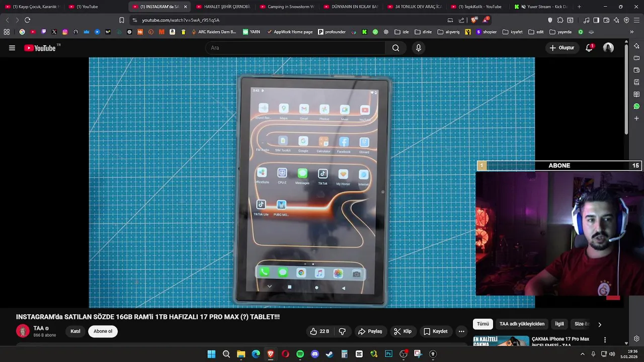This screenshot has height=362, width=644.
Task: Dislike the video with thumbs down
Action: point(342,331)
